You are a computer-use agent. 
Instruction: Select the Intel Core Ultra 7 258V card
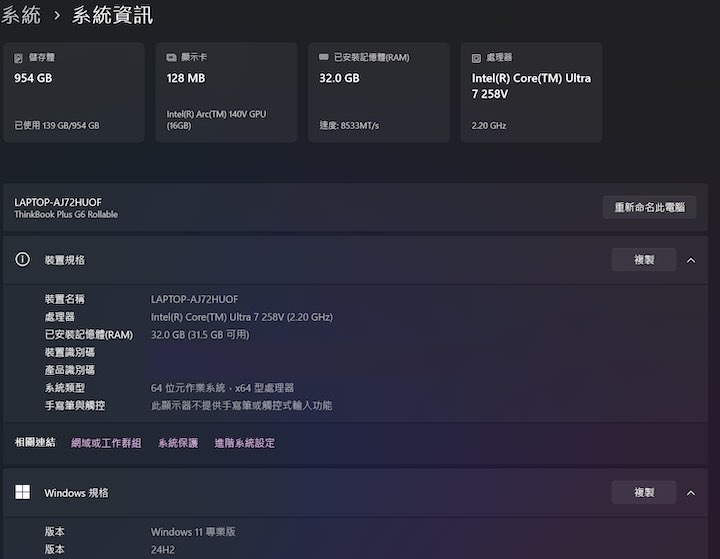pyautogui.click(x=531, y=92)
